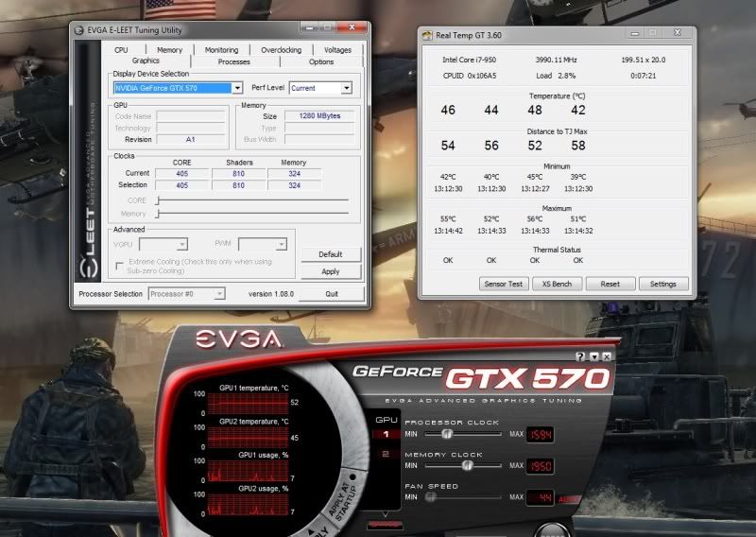Enable the Extreme Cooling checkbox

120,266
